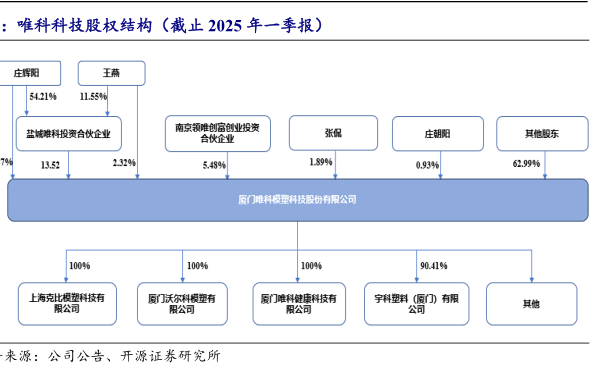This screenshot has width=604, height=369.
Task: Select the 厦门沃尔科模塑有限公司 subsidiary box
Action: tap(182, 304)
